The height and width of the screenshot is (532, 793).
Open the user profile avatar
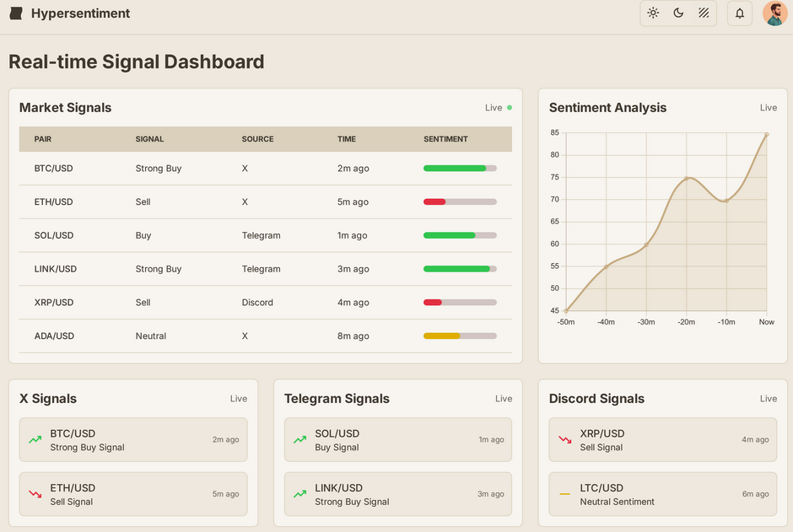tap(774, 13)
